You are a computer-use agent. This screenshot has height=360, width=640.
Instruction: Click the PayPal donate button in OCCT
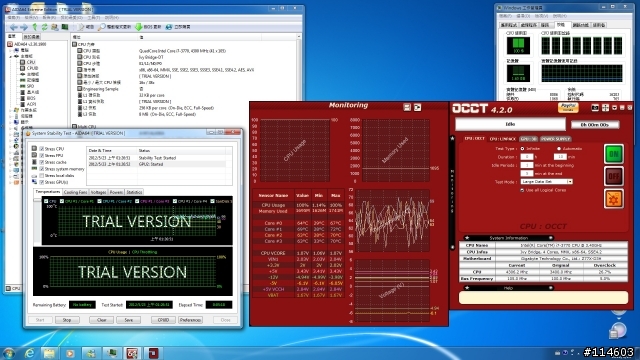(x=568, y=107)
